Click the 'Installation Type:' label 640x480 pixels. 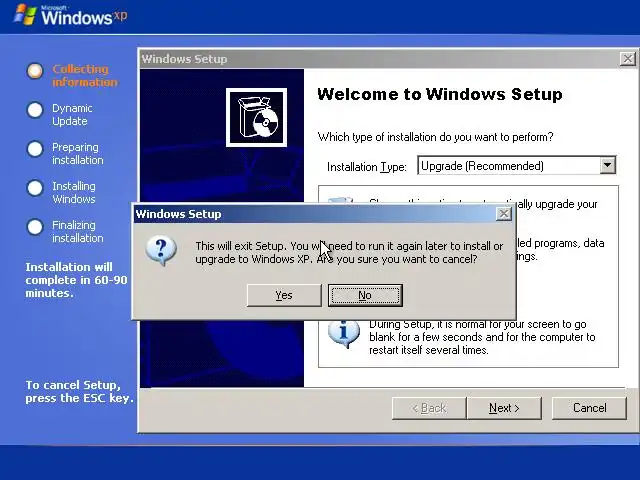click(367, 167)
